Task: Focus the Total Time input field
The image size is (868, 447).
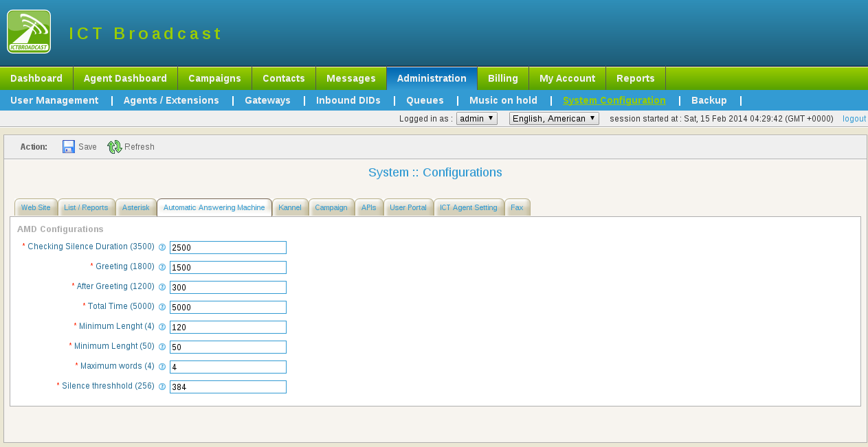Action: point(228,308)
